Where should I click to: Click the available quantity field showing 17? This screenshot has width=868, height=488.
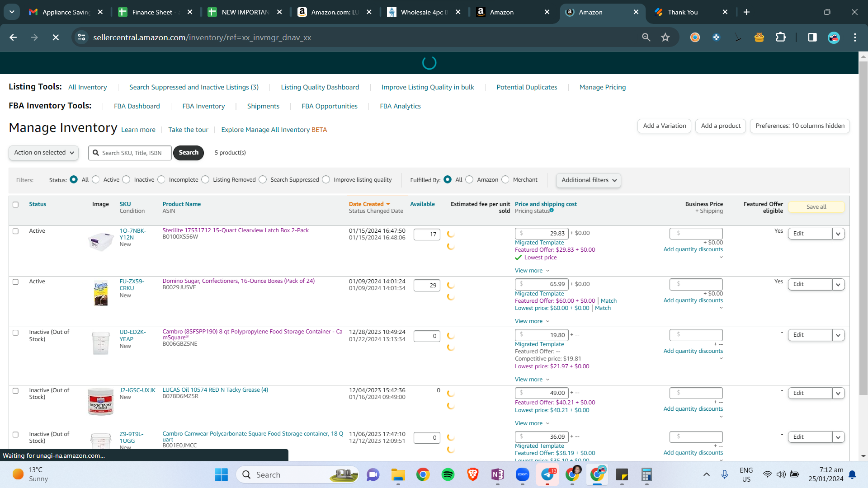(427, 235)
